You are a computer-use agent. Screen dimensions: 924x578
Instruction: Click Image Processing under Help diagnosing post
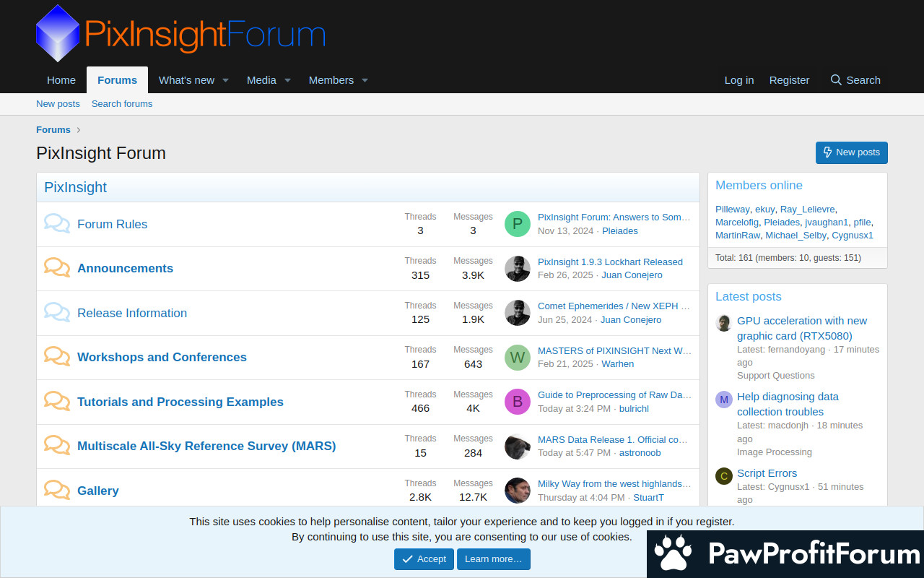(x=774, y=452)
